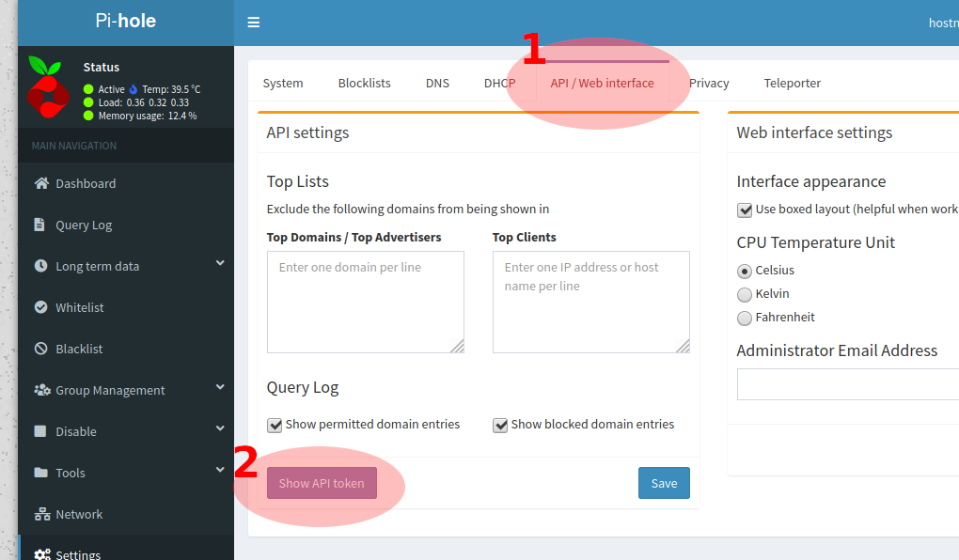Select Fahrenheit temperature unit
The width and height of the screenshot is (959, 560).
click(745, 318)
